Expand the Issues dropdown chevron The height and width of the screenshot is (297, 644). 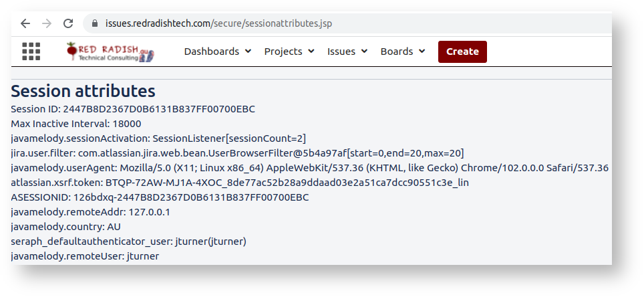point(364,52)
